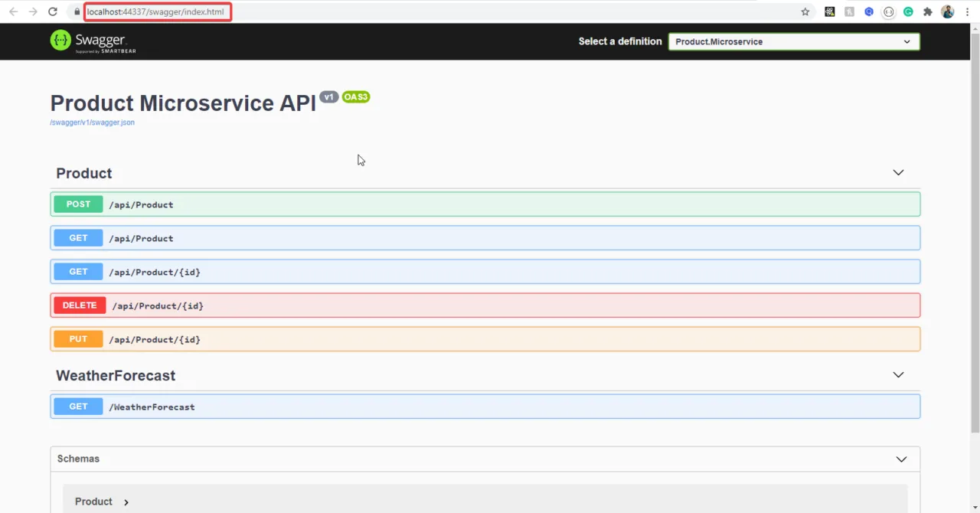Click the POST method badge
The height and width of the screenshot is (513, 980).
78,204
